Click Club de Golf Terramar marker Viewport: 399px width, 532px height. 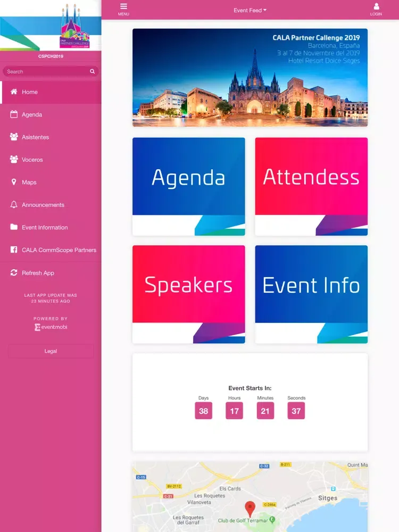tap(272, 520)
